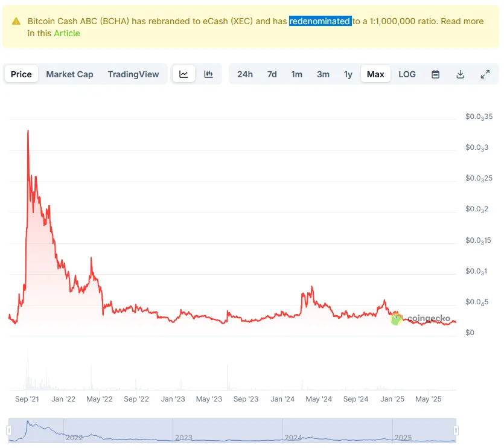Click the CoinGecko logo watermark

pyautogui.click(x=421, y=318)
